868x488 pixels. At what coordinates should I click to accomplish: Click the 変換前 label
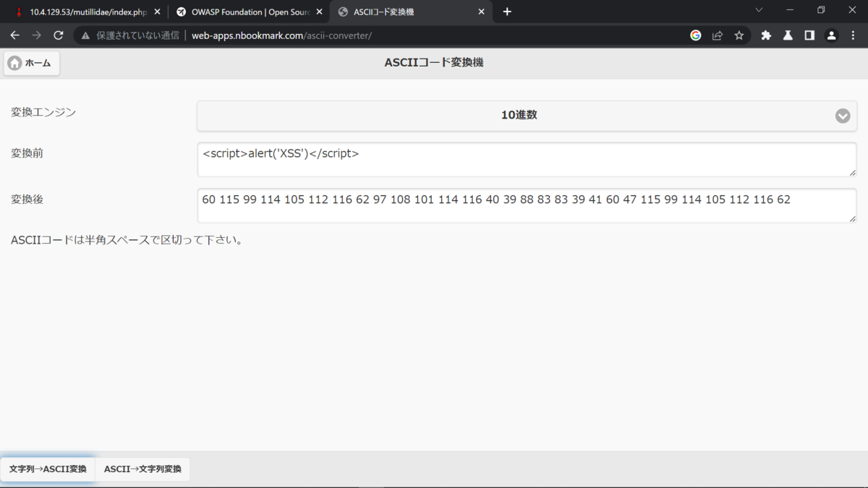click(27, 153)
